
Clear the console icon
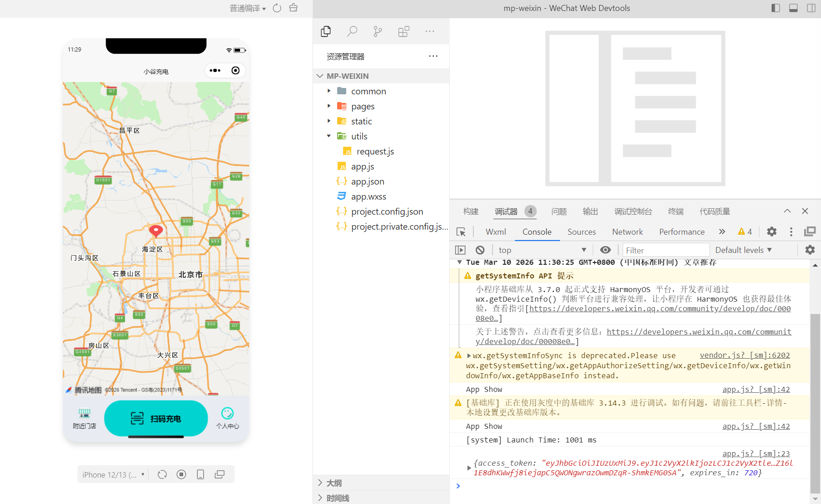[480, 250]
